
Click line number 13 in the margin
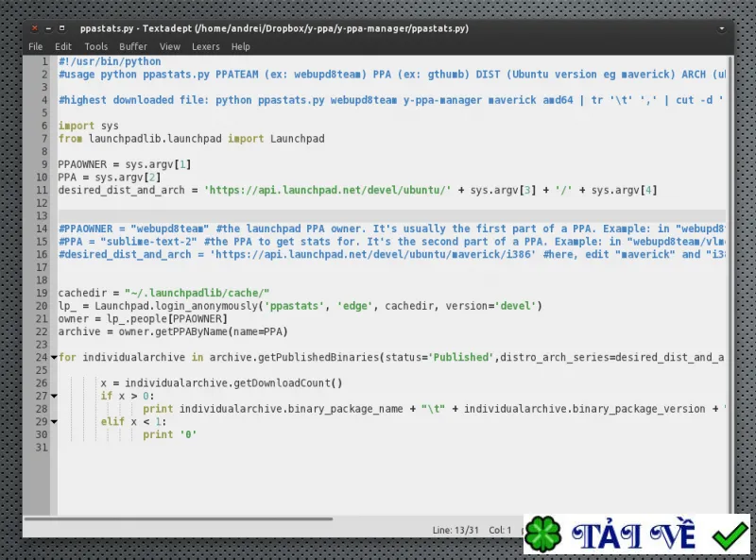42,216
